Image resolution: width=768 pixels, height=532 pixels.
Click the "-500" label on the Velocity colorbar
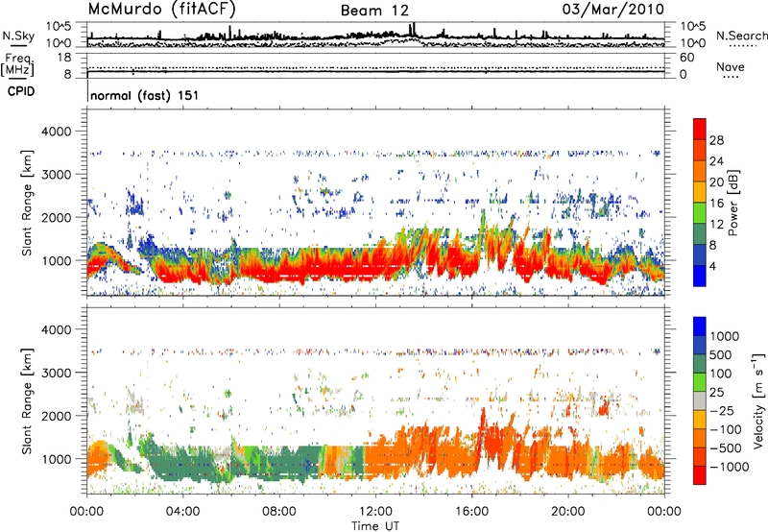coord(726,448)
